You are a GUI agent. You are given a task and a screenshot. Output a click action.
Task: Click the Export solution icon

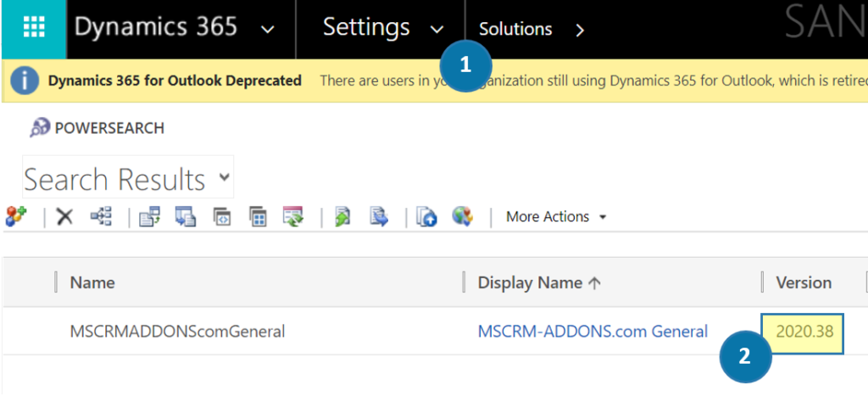pos(186,216)
